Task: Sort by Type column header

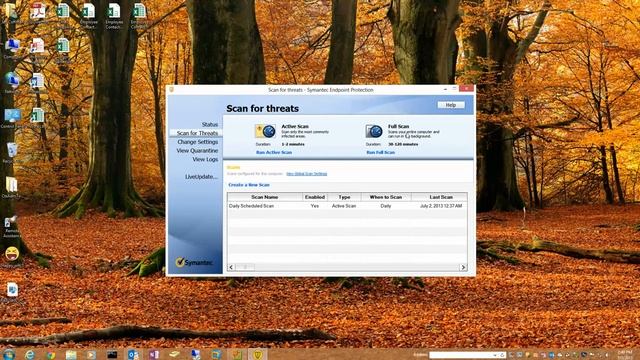Action: [344, 197]
